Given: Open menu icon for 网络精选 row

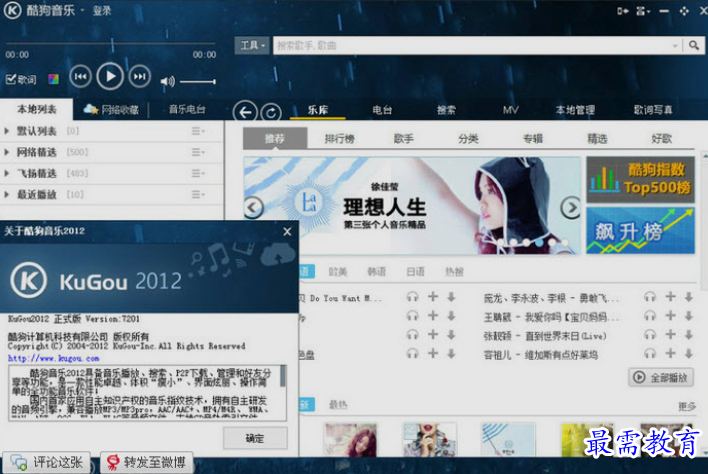Looking at the screenshot, I should [x=198, y=152].
